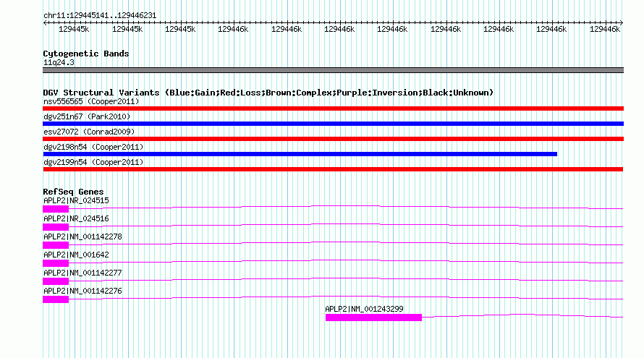Click the APLP2|NR_024516 transcript label

coord(76,219)
